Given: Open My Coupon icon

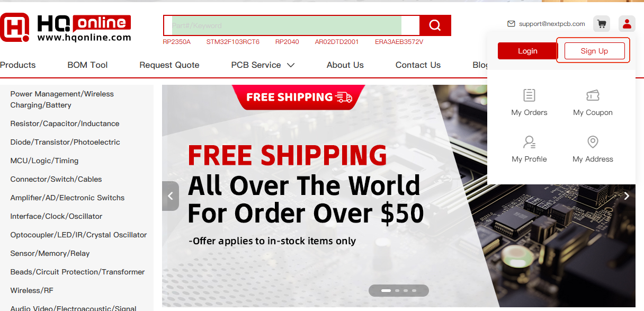Looking at the screenshot, I should [593, 95].
